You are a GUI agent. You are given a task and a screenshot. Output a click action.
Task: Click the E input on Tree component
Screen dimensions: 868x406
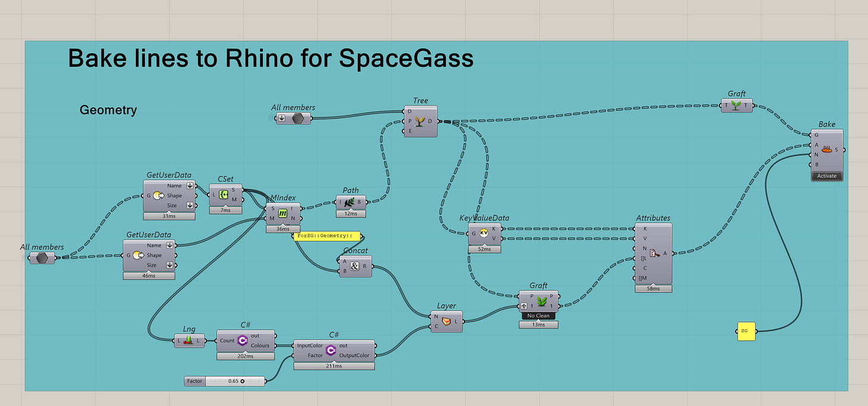tap(410, 131)
